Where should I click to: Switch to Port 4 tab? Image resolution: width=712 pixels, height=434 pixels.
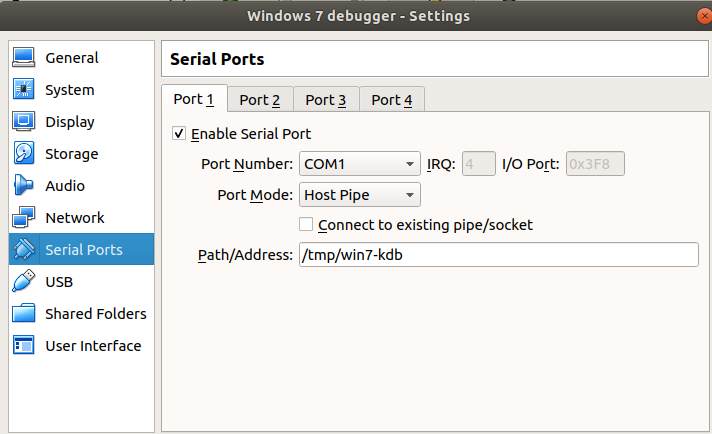click(x=392, y=99)
